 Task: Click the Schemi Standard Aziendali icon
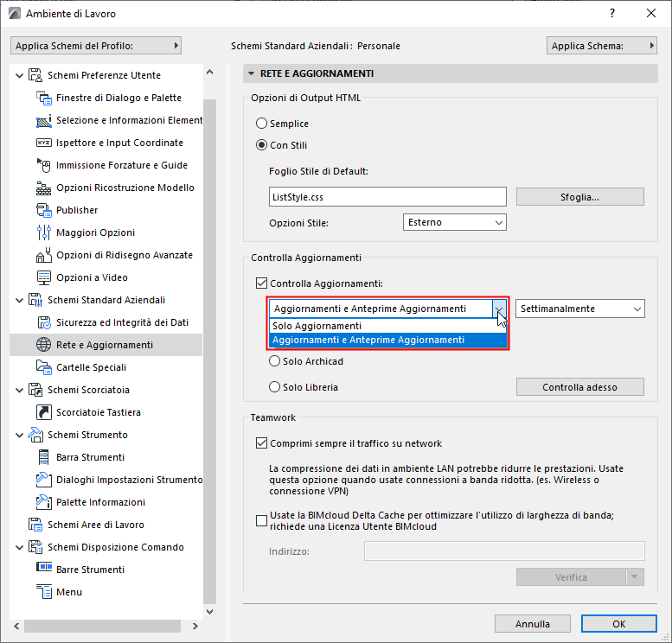pos(35,300)
